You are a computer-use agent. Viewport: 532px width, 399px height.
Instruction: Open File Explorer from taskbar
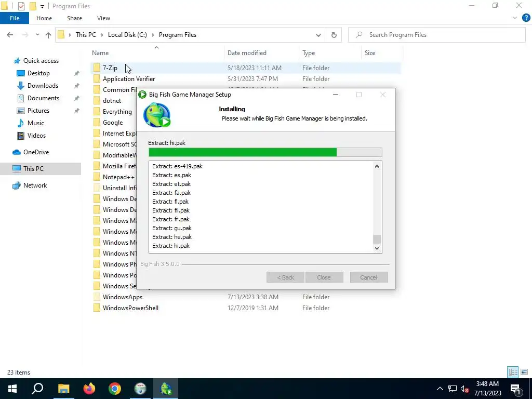[63, 389]
